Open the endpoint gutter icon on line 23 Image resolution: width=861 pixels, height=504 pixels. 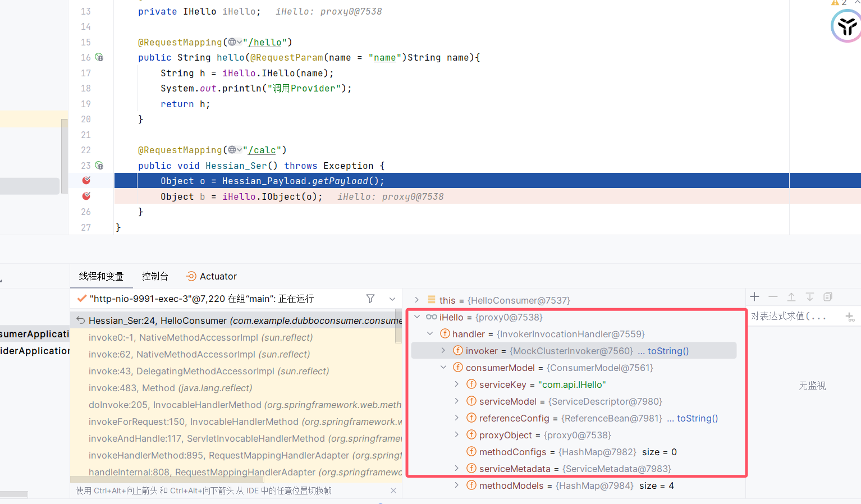[x=99, y=166]
